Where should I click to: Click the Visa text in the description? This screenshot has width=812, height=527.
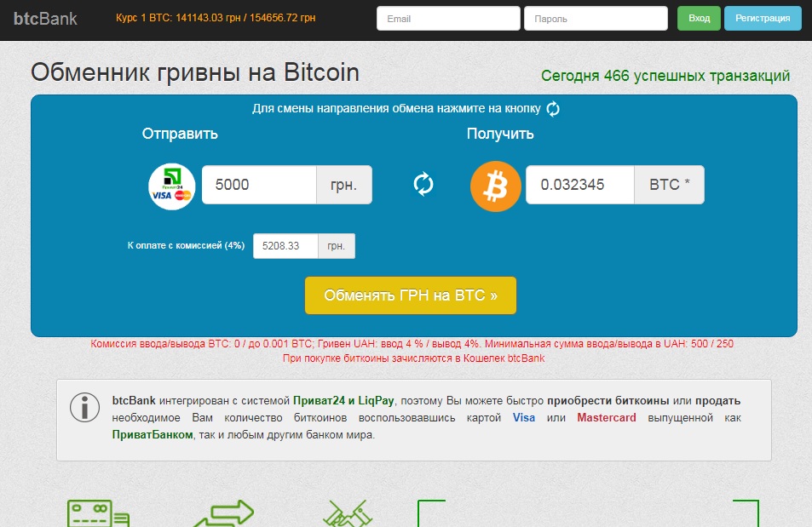tap(523, 418)
